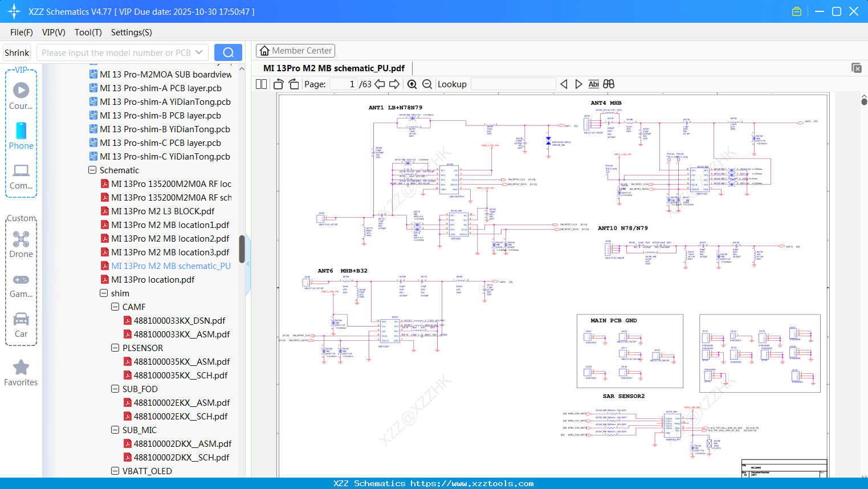Click the Shrink button
The height and width of the screenshot is (489, 868).
17,52
